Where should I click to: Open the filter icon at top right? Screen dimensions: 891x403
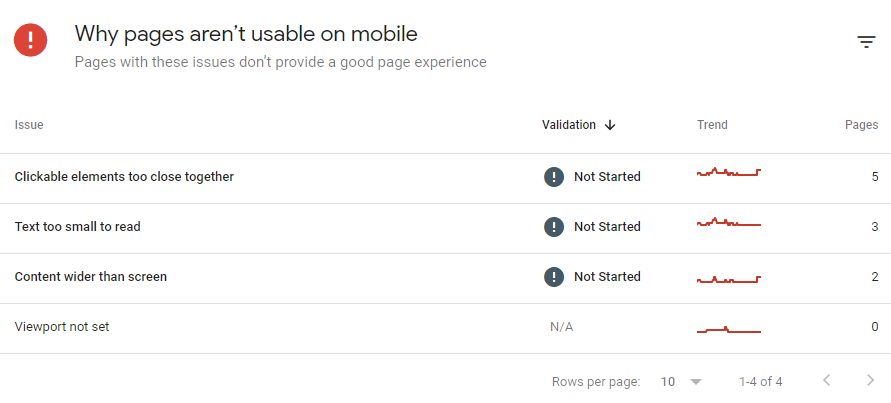[x=866, y=41]
